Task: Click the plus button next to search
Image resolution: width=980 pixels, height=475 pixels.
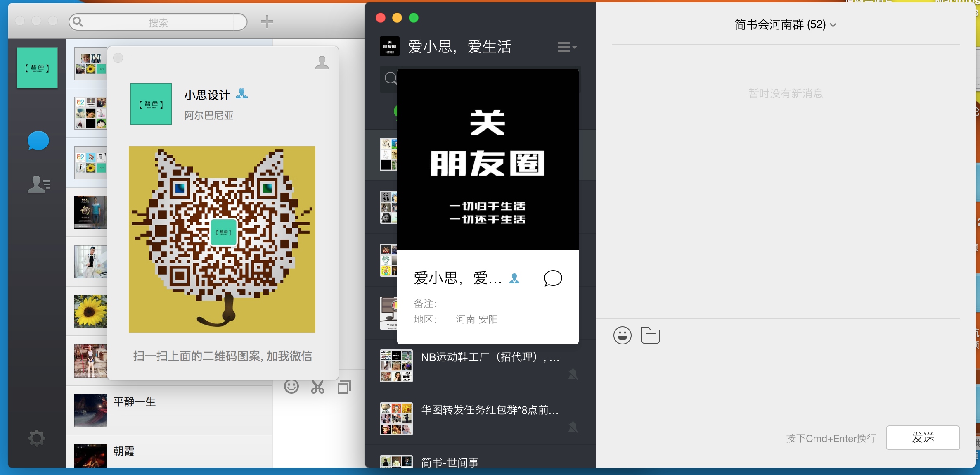Action: pyautogui.click(x=267, y=21)
